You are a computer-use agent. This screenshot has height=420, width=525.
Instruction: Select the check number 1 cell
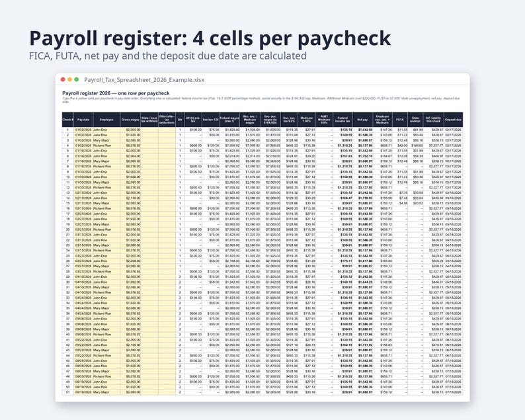(67, 130)
